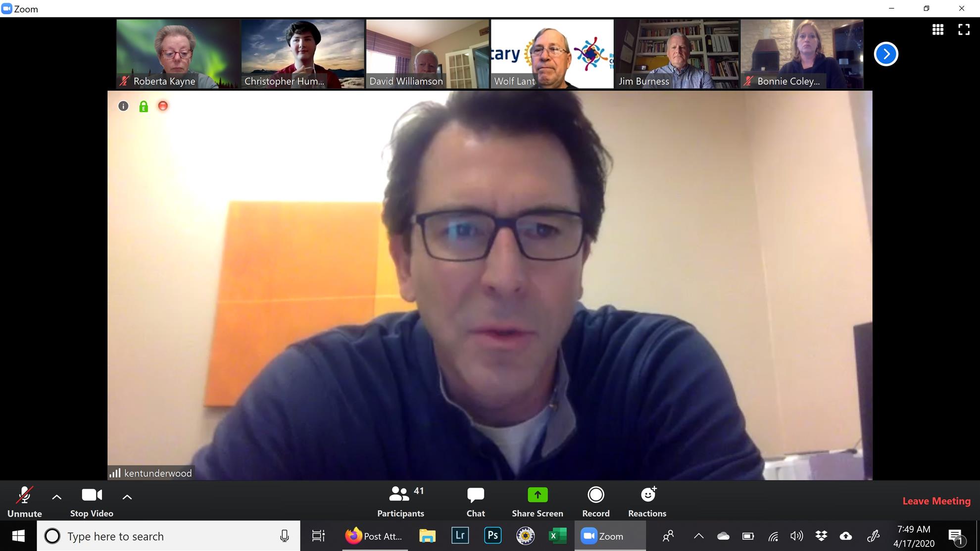Open Photoshop from the taskbar
980x551 pixels.
(x=492, y=536)
